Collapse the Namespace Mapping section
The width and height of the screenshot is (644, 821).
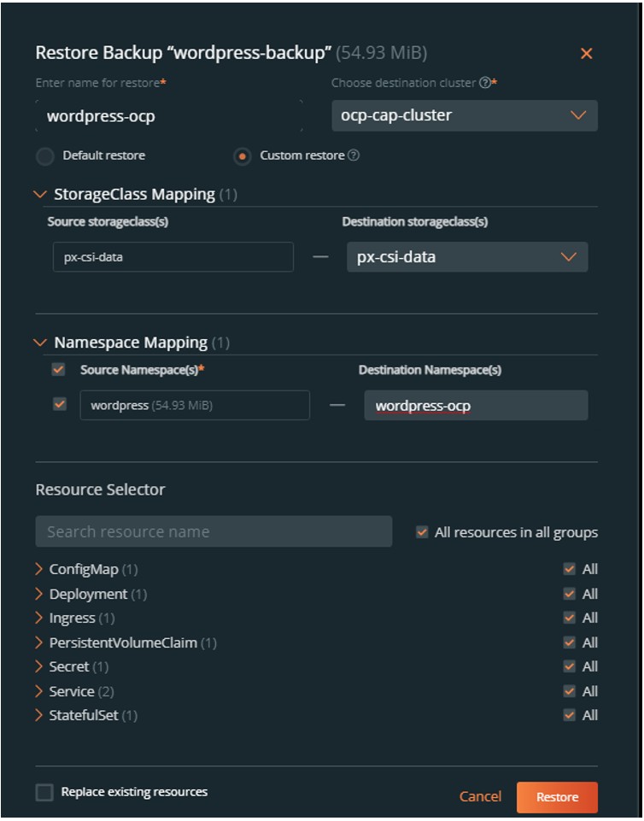pos(40,343)
